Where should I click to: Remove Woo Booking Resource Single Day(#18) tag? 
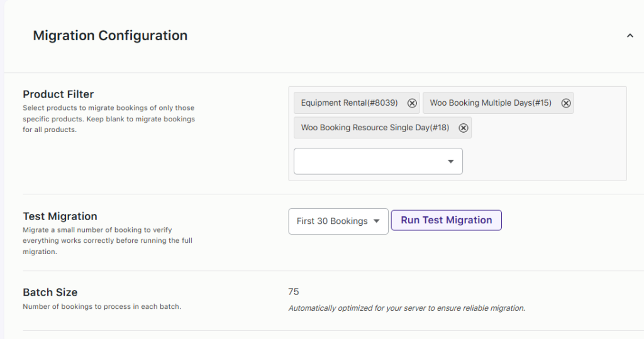[464, 128]
